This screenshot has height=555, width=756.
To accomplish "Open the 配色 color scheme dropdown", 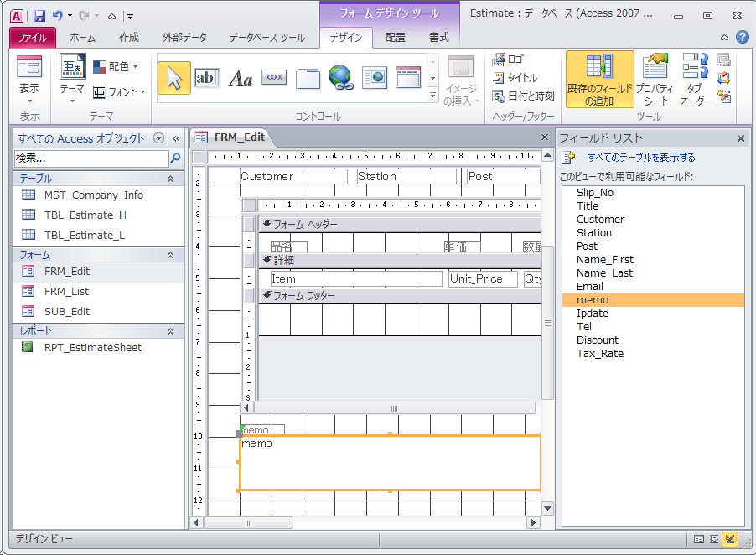I will coord(116,66).
